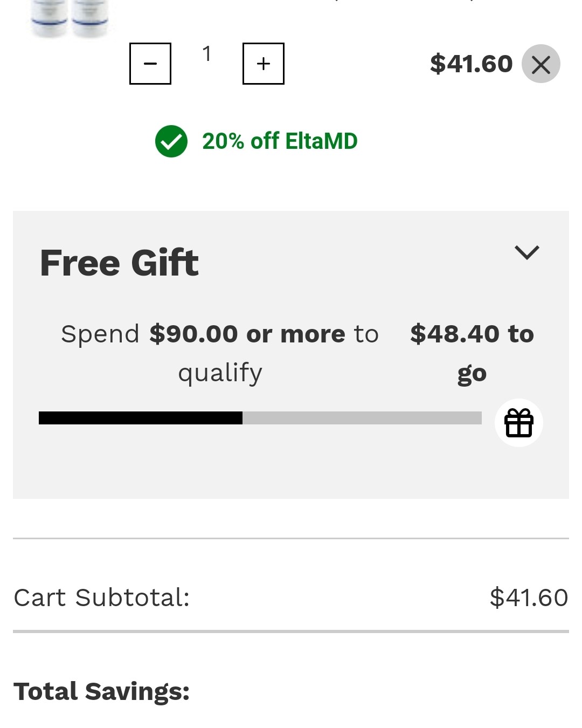Click the 20% off EltaMD promotion text
This screenshot has height=728, width=582.
pos(280,141)
